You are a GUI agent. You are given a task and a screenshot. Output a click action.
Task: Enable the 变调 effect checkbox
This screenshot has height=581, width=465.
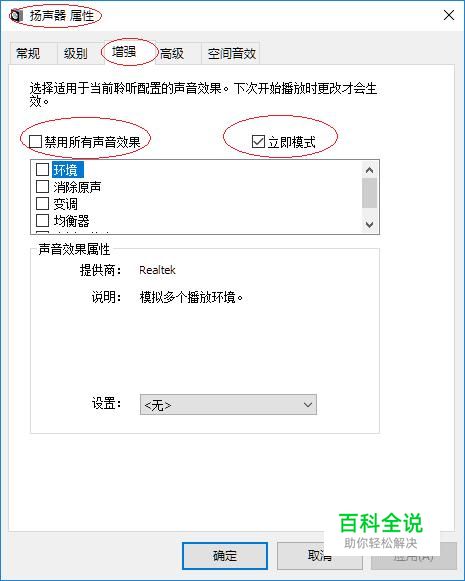[42, 203]
